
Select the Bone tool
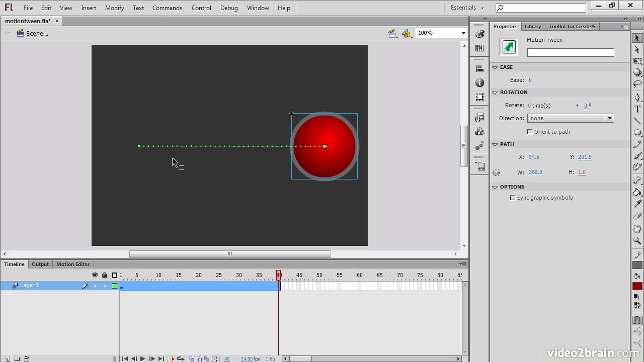637,180
